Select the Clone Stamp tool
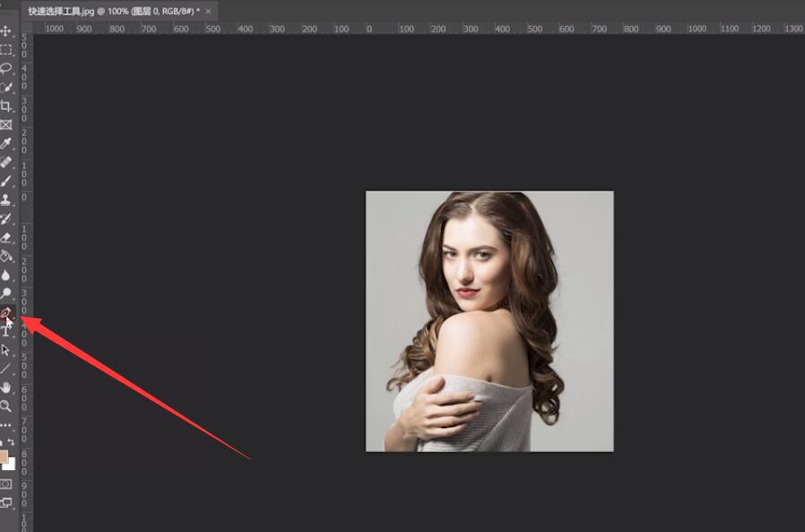 click(x=6, y=200)
